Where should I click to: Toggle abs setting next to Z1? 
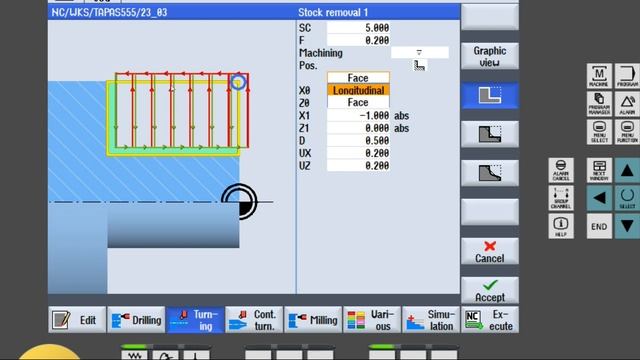click(401, 128)
